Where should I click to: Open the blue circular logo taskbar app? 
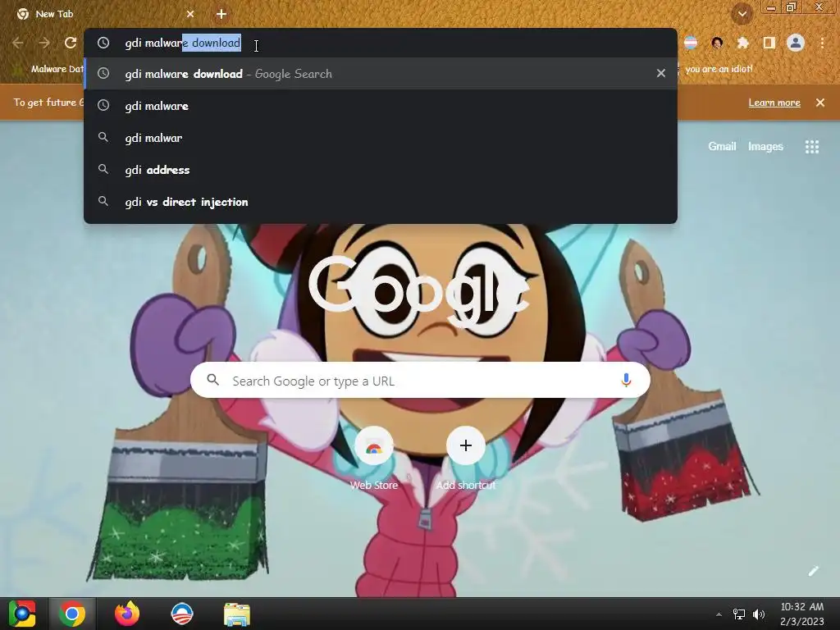(181, 614)
